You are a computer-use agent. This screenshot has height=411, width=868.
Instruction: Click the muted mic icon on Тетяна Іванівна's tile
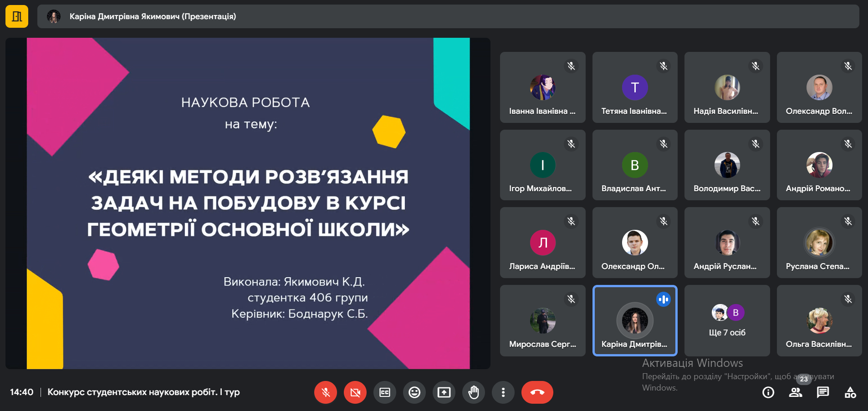pos(664,66)
